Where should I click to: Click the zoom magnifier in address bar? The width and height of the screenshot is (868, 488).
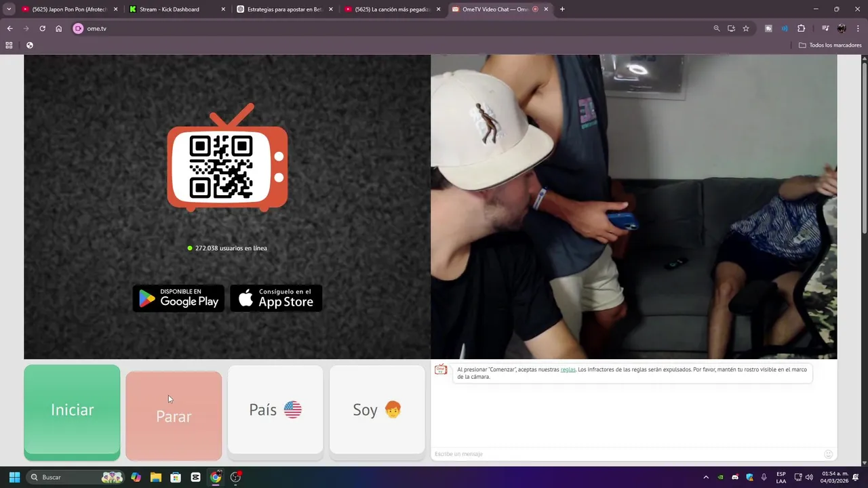click(x=717, y=28)
